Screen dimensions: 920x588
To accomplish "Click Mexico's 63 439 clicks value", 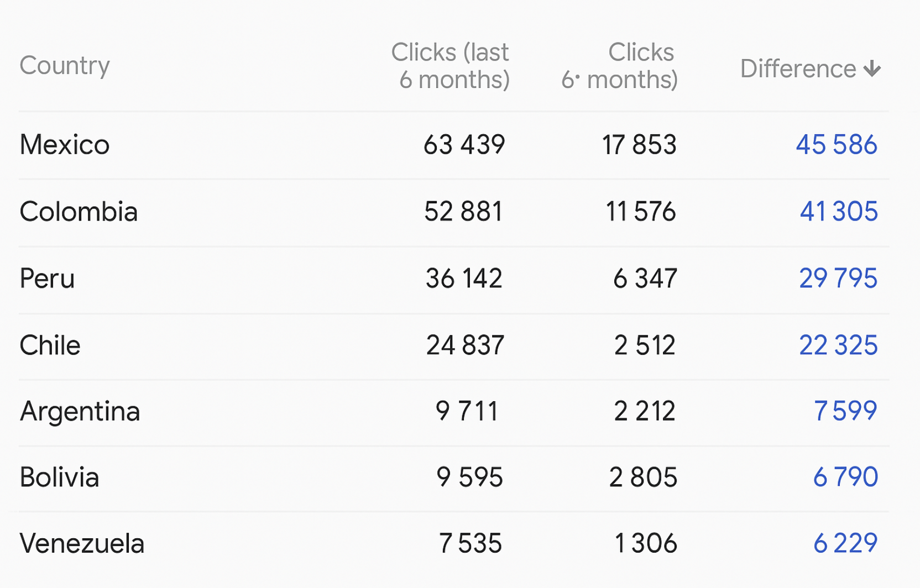I will point(464,145).
